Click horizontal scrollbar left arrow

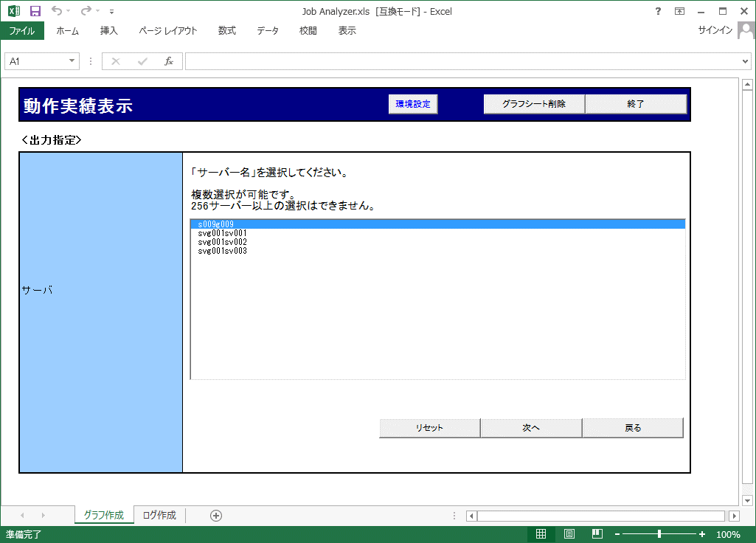pyautogui.click(x=472, y=516)
